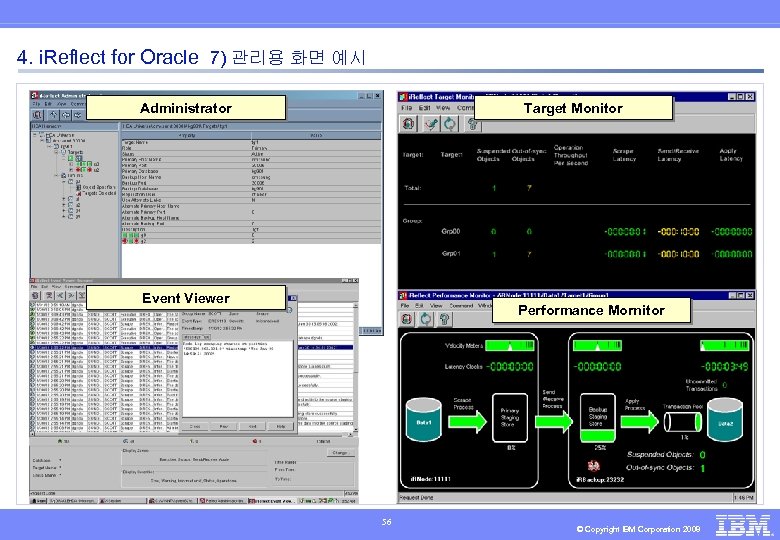Open Edit menu in Target Monitor window
The height and width of the screenshot is (540, 780).
tap(424, 107)
